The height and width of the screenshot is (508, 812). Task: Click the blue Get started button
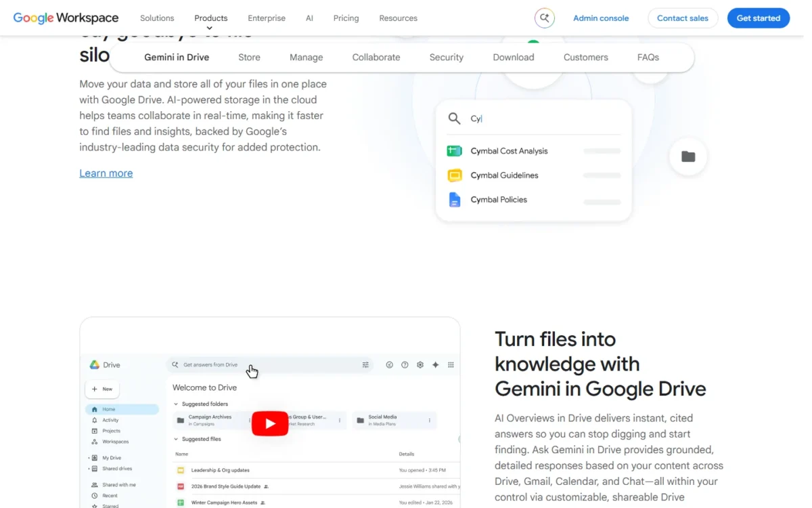[x=759, y=18]
